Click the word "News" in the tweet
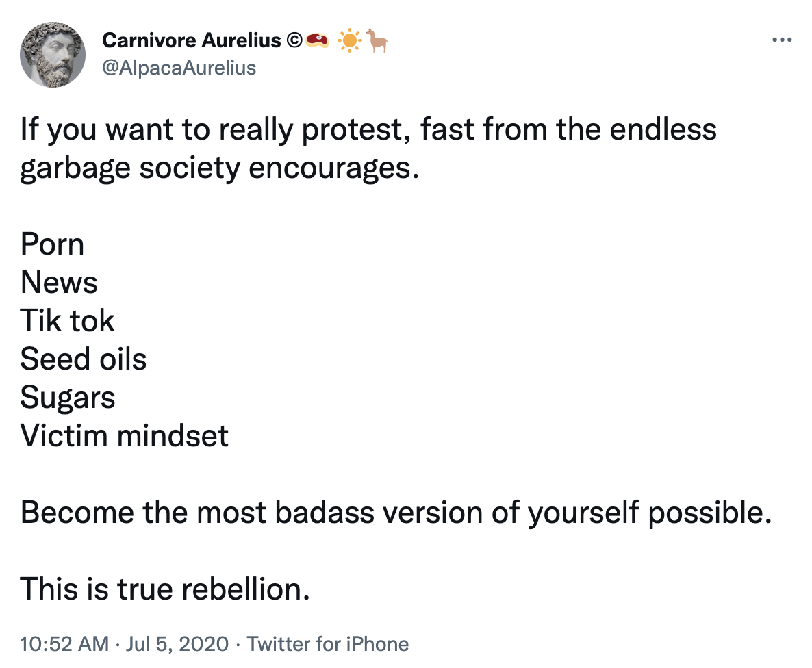 click(x=59, y=283)
